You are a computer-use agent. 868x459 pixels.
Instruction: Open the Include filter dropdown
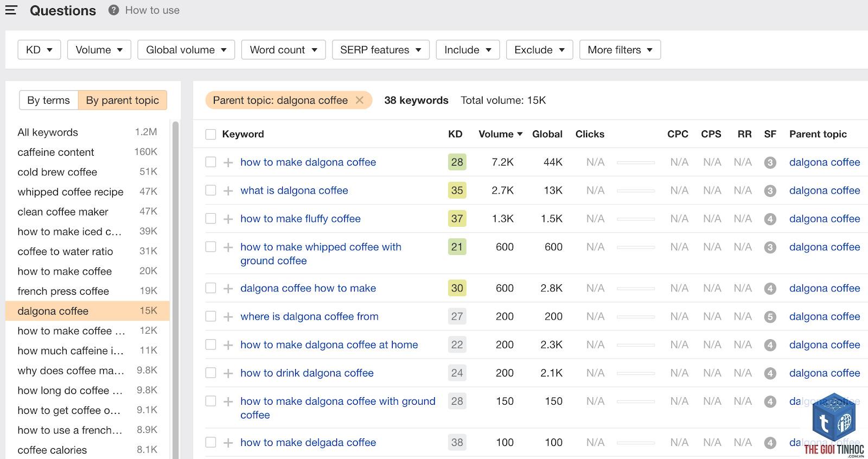pyautogui.click(x=468, y=49)
